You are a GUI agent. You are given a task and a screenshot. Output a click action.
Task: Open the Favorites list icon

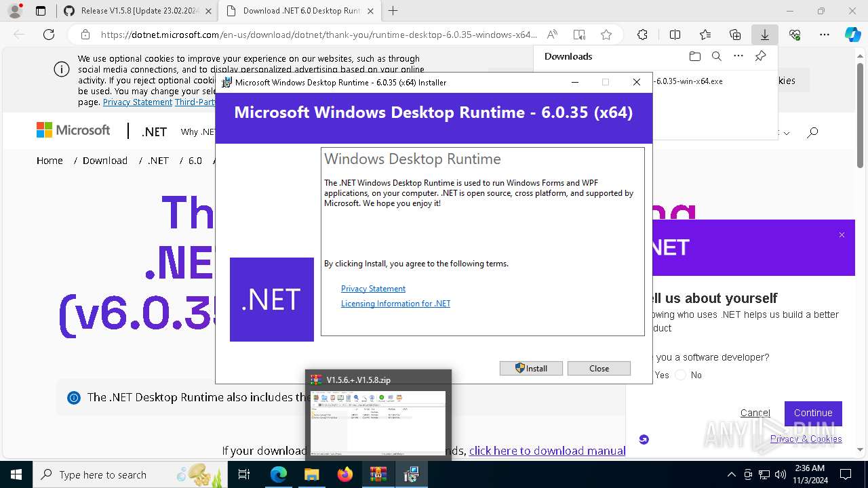coord(705,35)
